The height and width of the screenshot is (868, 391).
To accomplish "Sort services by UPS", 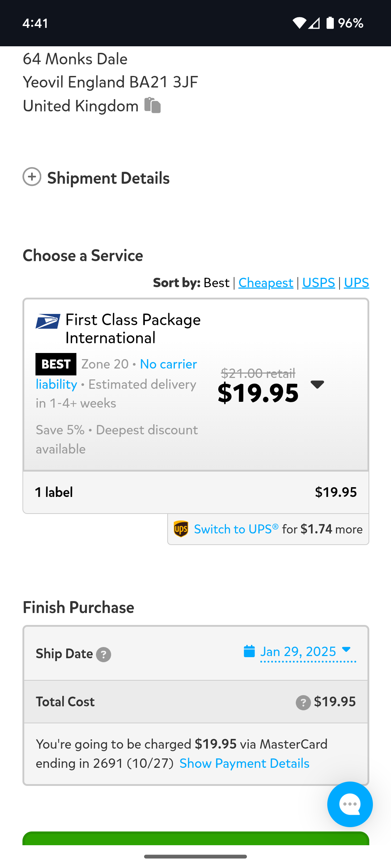I will click(x=357, y=282).
